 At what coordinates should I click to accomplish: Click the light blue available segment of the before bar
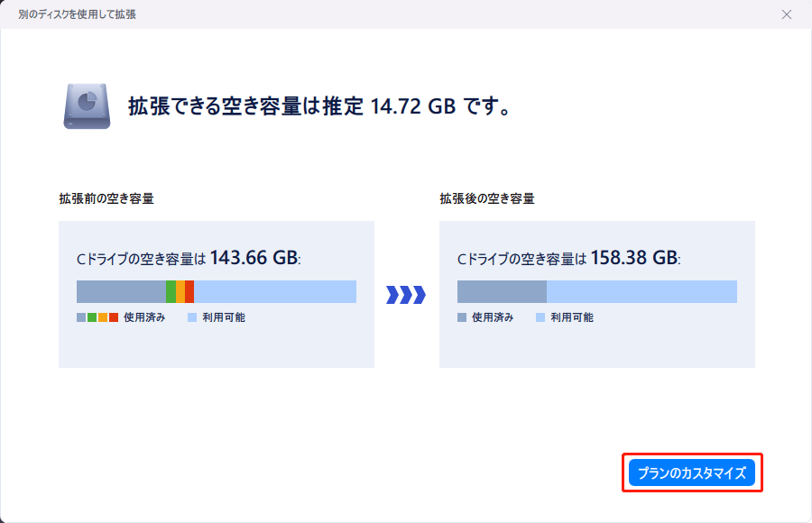tap(275, 291)
